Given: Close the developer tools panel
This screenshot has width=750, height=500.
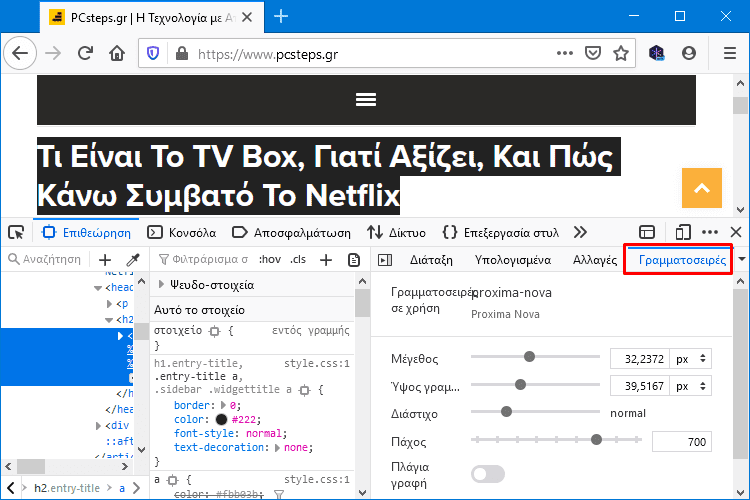Looking at the screenshot, I should coord(736,233).
